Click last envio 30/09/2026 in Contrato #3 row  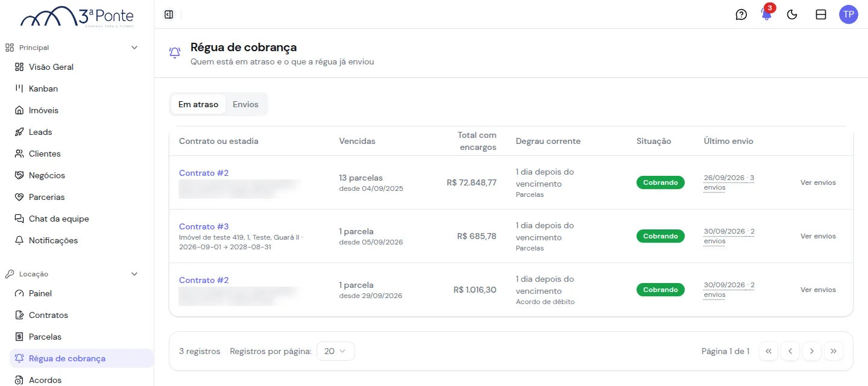(x=729, y=236)
